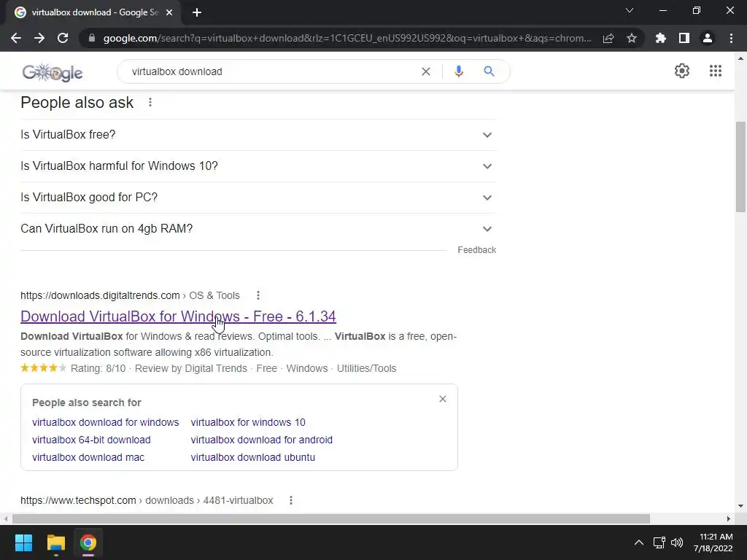Open options for the digitaltrends result
This screenshot has height=560, width=747.
pos(258,295)
